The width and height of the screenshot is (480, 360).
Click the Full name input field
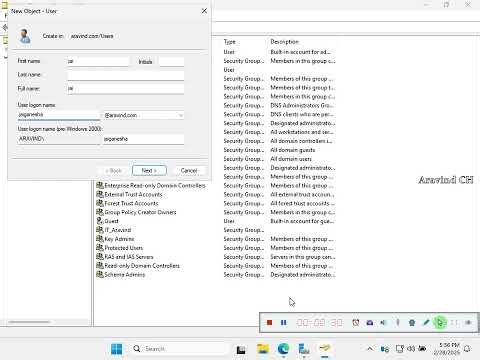coord(126,89)
